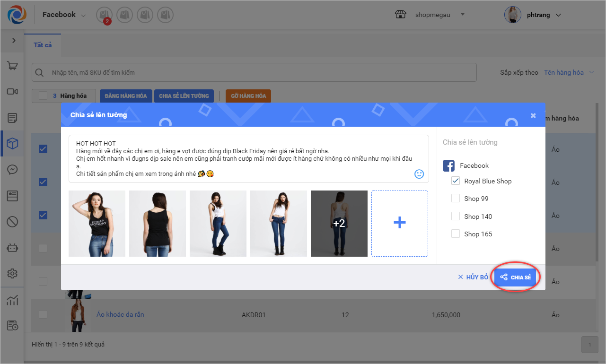This screenshot has height=364, width=606.
Task: Expand the collapsed sidebar with arrow
Action: click(14, 41)
